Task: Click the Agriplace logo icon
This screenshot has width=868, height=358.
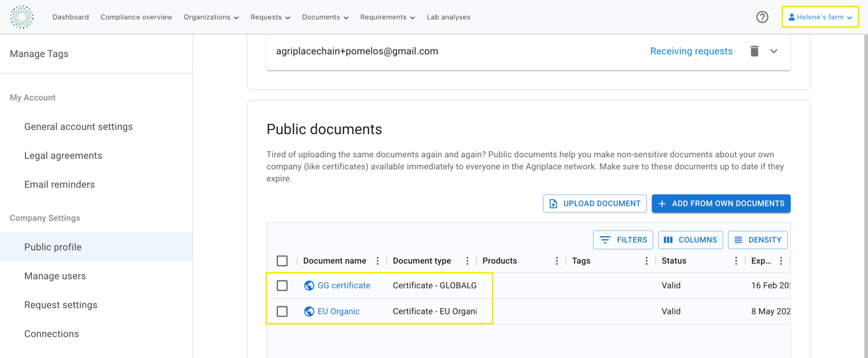Action: 22,17
